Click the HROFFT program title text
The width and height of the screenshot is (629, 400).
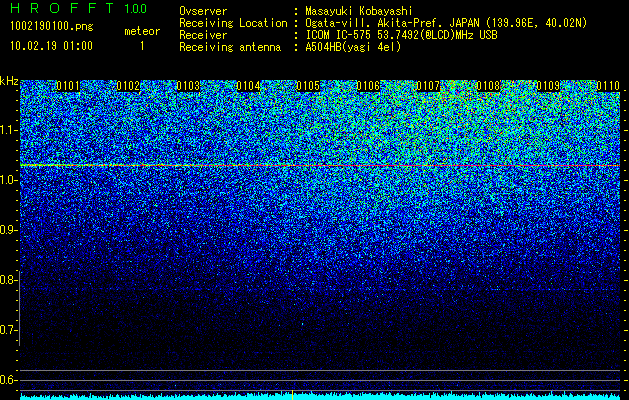click(62, 8)
